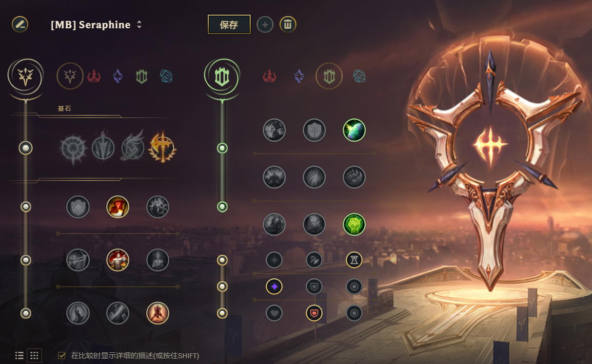Choose the Lethal Tempo keystone icon
592x364 pixels.
[103, 147]
